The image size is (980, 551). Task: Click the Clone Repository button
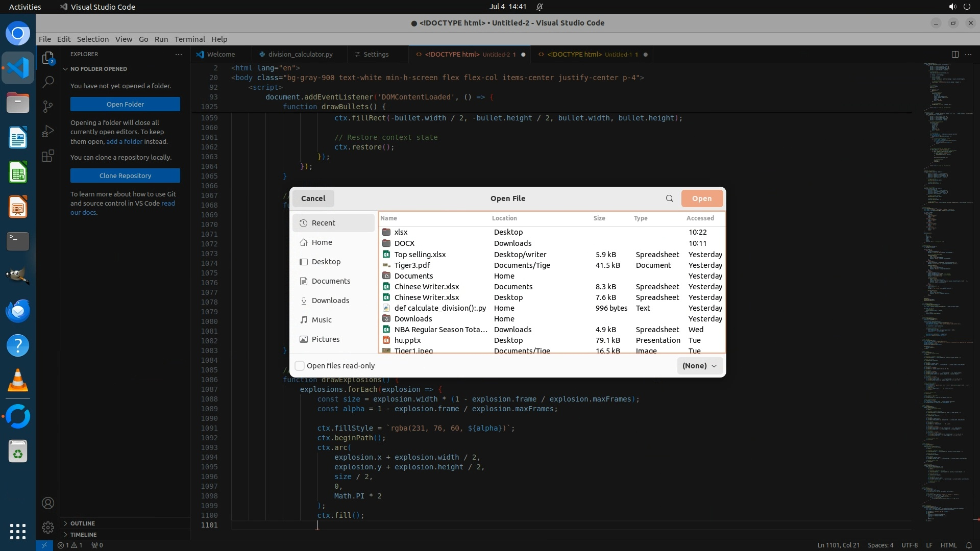[x=125, y=176]
